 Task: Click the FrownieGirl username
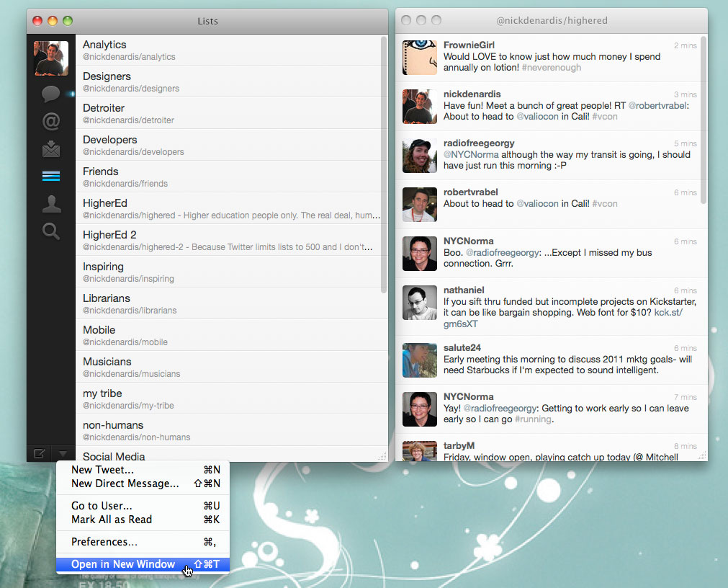[x=469, y=45]
